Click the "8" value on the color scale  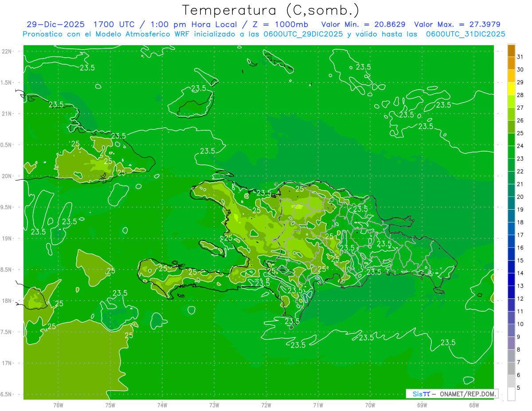point(519,350)
